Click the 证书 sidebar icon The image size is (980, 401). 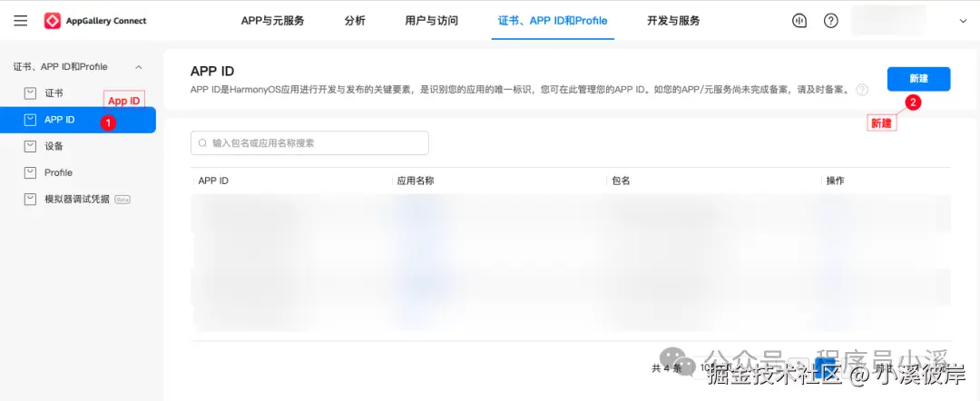click(30, 93)
